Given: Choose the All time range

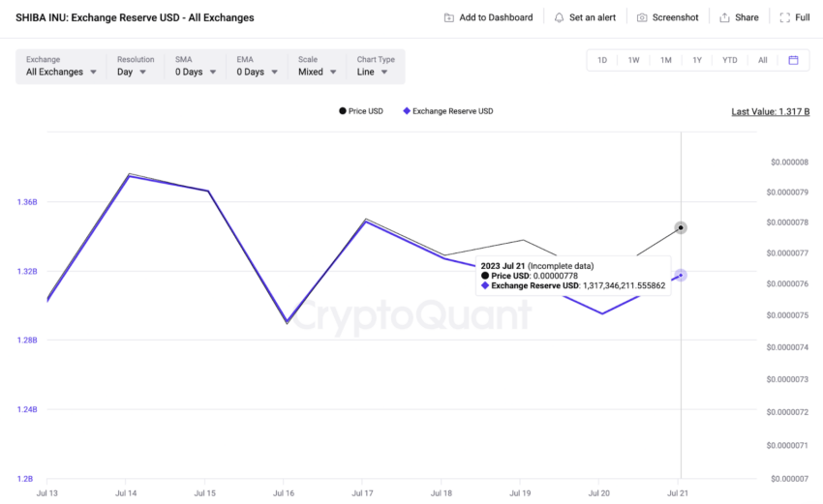Looking at the screenshot, I should [763, 60].
